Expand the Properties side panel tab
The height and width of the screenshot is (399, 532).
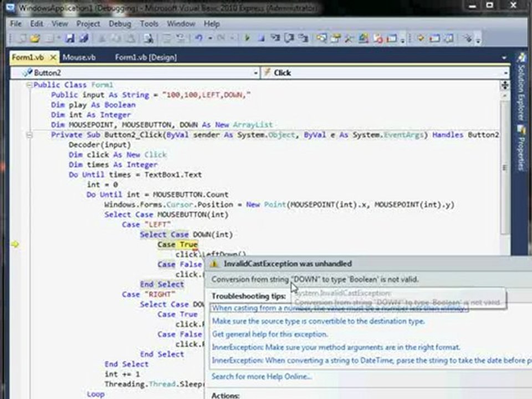click(x=521, y=149)
